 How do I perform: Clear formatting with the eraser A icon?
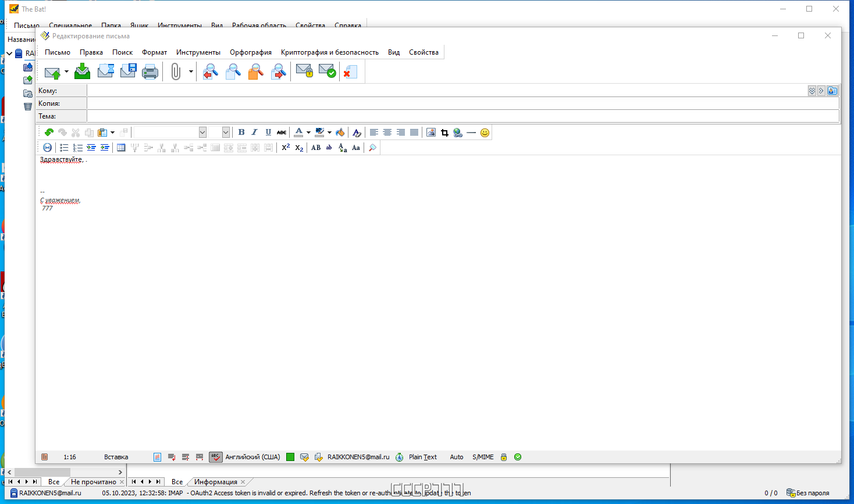click(357, 133)
